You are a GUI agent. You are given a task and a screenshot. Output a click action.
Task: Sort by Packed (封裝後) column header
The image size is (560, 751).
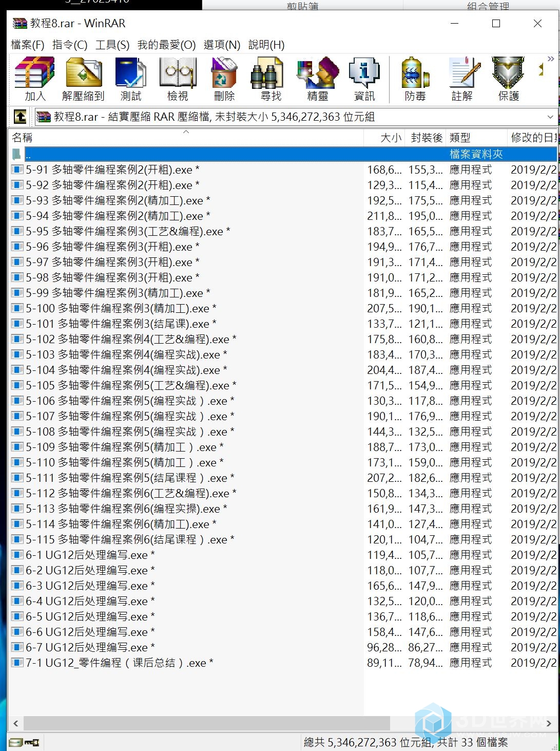click(x=426, y=138)
